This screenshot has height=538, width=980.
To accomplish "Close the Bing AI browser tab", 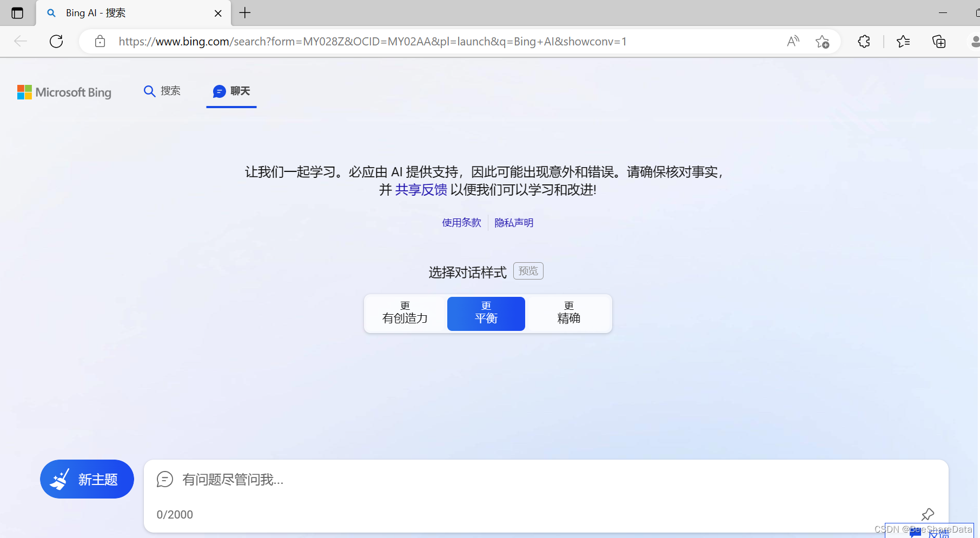I will (218, 13).
